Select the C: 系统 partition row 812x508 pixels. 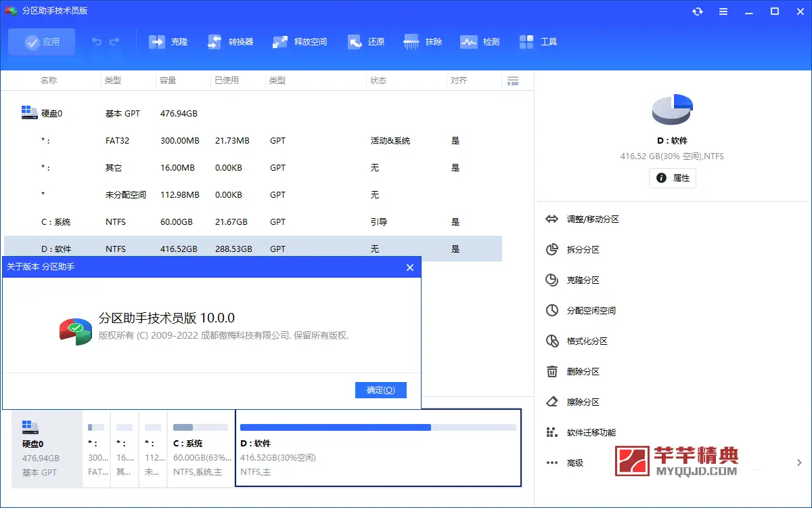pos(253,222)
